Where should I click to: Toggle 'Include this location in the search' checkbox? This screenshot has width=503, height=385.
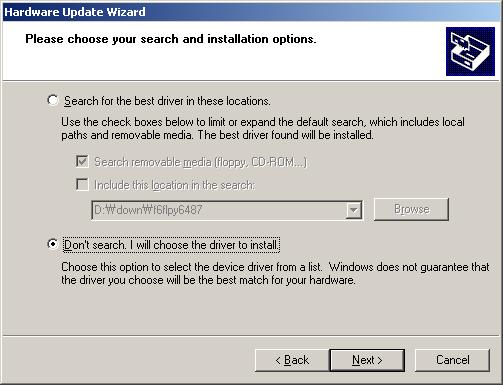coord(82,184)
